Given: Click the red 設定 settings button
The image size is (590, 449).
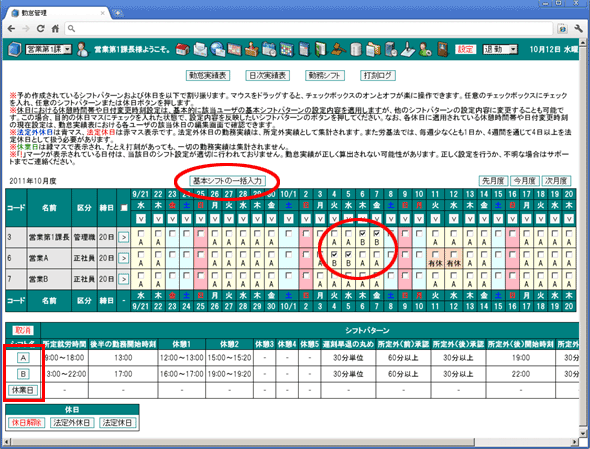Looking at the screenshot, I should (465, 49).
